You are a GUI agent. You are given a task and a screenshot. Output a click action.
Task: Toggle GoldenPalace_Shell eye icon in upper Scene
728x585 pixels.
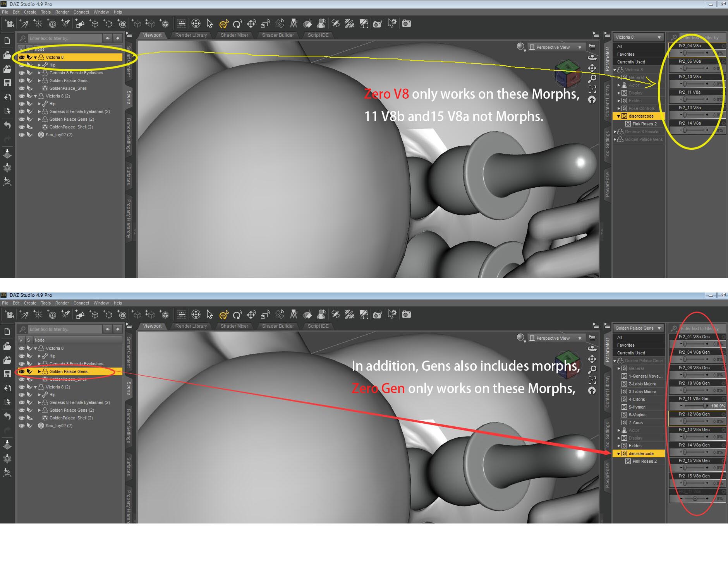[22, 88]
